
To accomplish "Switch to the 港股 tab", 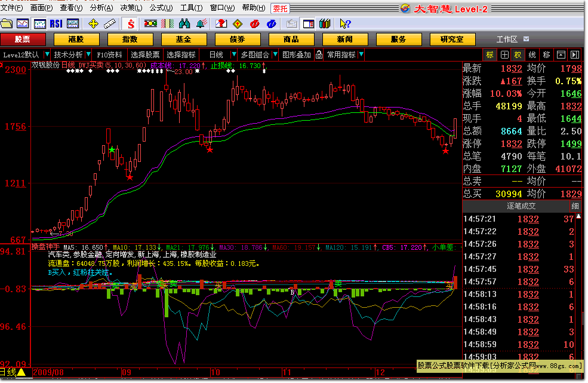I will 76,39.
